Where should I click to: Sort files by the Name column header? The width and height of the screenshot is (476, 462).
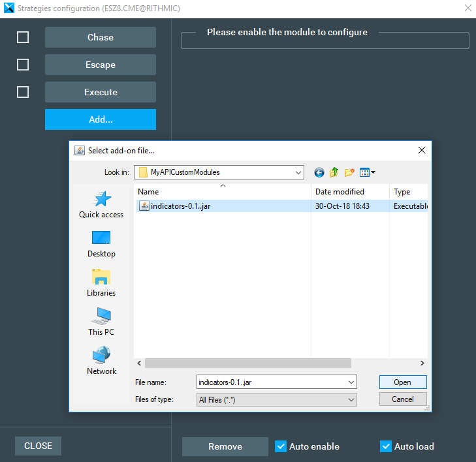222,192
